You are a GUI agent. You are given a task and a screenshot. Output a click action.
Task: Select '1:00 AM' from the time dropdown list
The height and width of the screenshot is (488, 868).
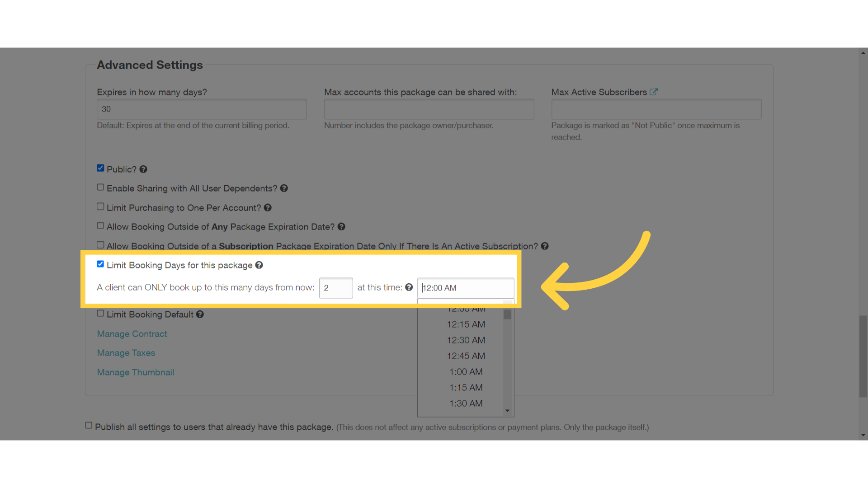click(466, 371)
